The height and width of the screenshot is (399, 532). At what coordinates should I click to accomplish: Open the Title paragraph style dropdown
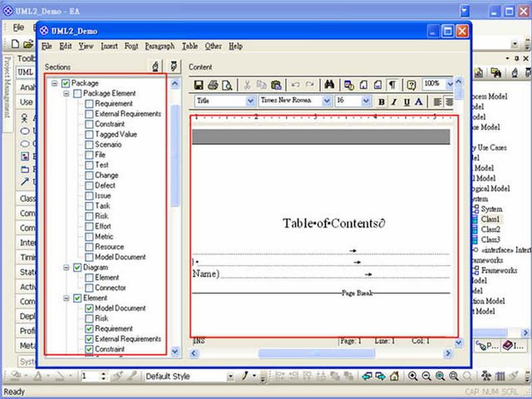(250, 101)
